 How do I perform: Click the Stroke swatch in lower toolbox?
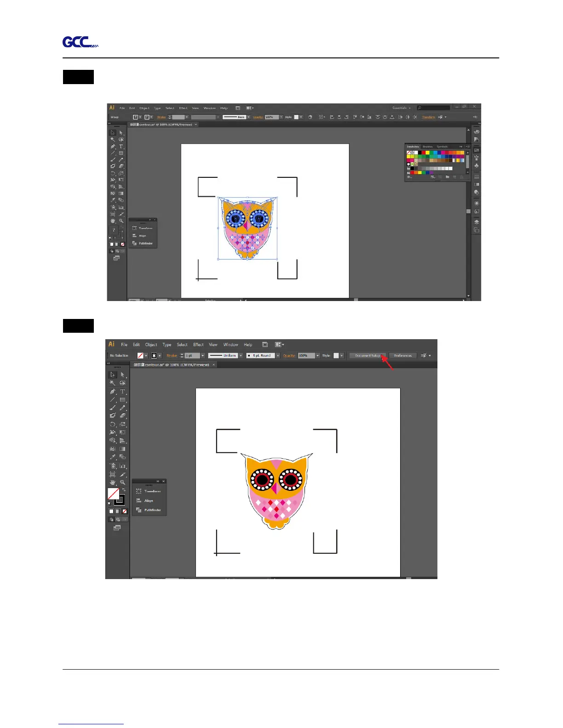[x=119, y=500]
